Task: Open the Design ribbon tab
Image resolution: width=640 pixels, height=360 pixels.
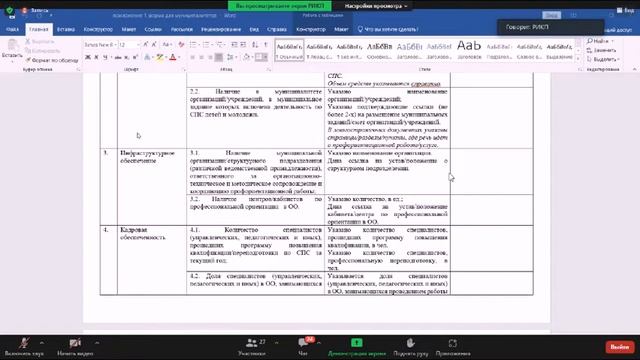Action: pyautogui.click(x=98, y=29)
